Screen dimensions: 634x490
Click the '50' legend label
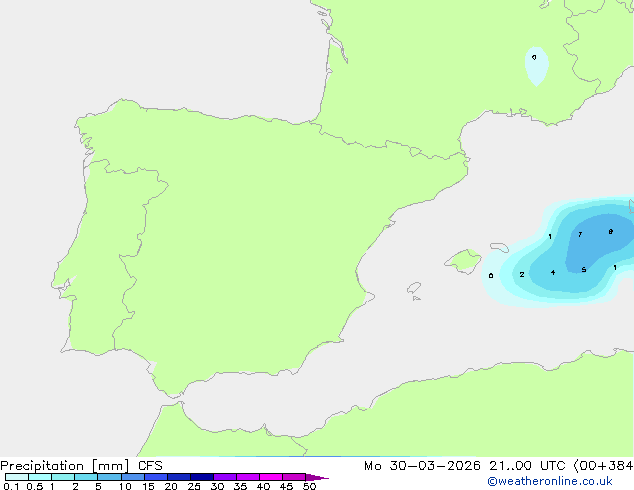click(309, 486)
